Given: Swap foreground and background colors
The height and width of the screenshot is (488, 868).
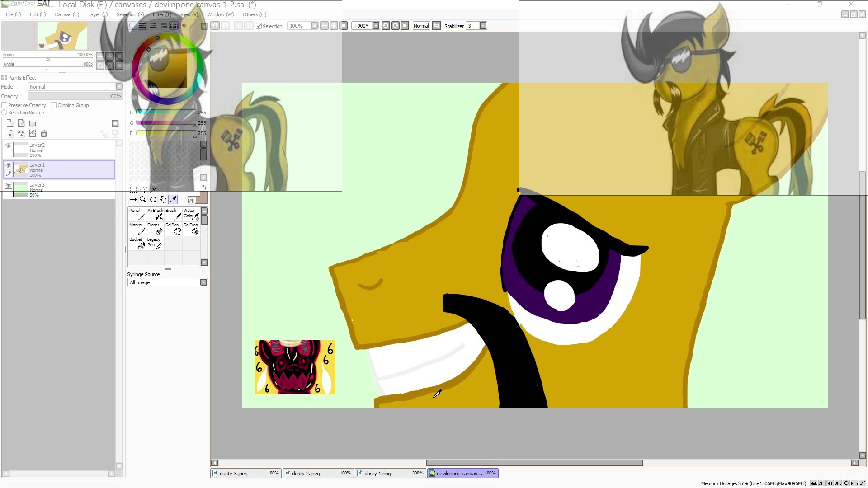Looking at the screenshot, I should tap(204, 187).
